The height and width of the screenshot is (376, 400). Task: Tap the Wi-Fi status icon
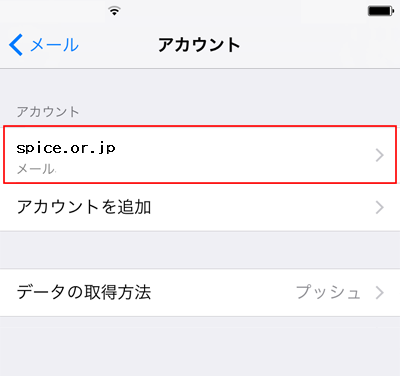[x=114, y=11]
